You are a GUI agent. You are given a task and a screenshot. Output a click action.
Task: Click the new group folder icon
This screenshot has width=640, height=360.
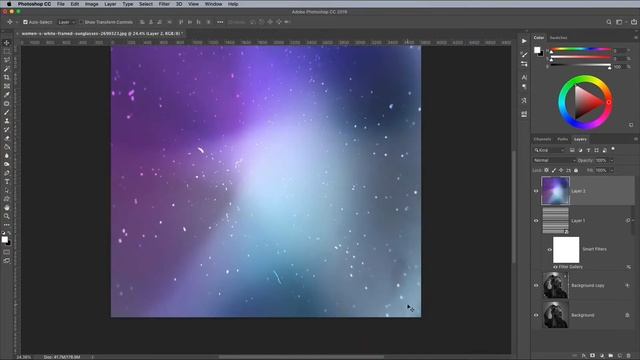pyautogui.click(x=611, y=356)
